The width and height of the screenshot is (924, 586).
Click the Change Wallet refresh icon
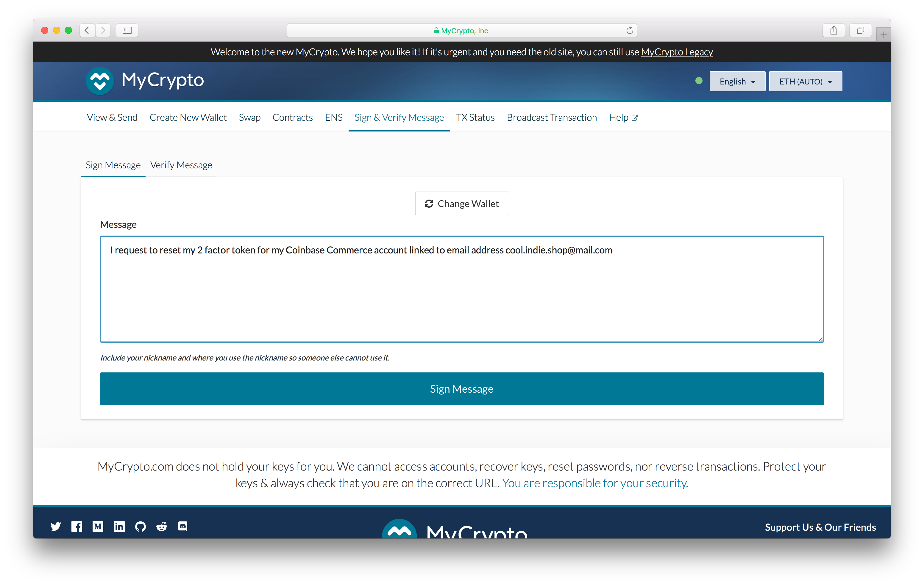click(429, 203)
